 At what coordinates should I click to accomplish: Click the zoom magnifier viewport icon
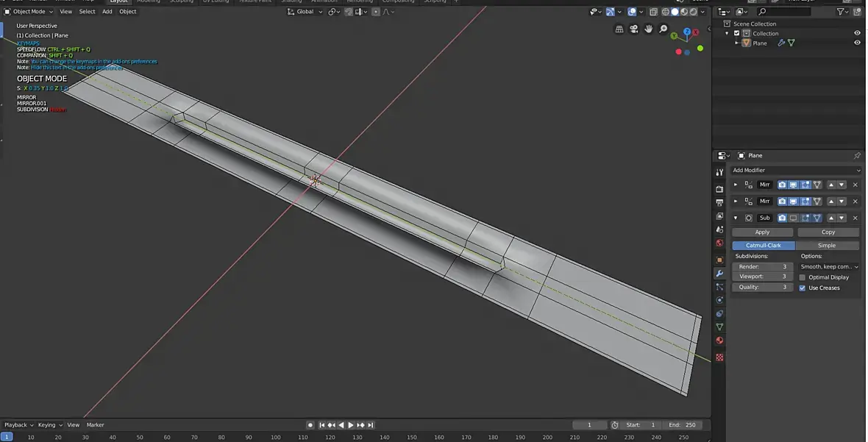coord(663,29)
